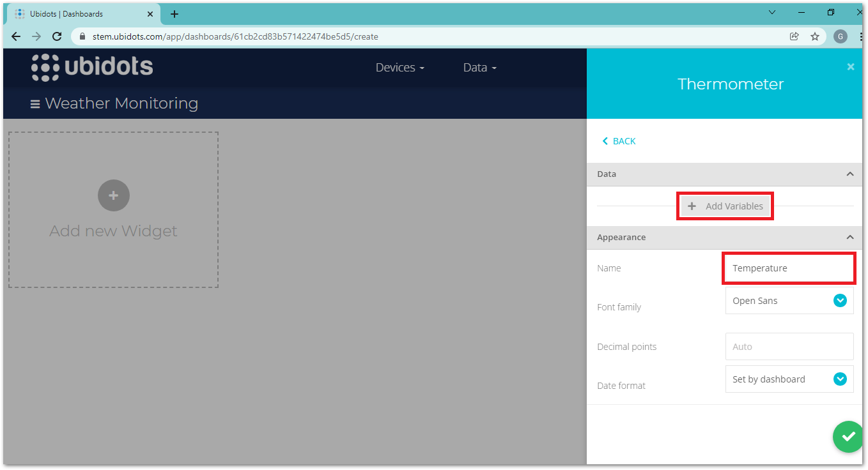Reload the page in browser
The width and height of the screenshot is (868, 470).
57,36
